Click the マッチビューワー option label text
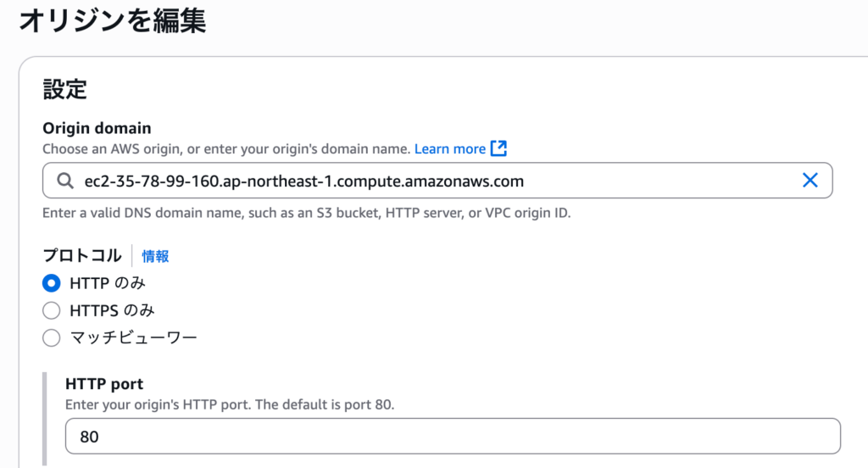 [133, 337]
